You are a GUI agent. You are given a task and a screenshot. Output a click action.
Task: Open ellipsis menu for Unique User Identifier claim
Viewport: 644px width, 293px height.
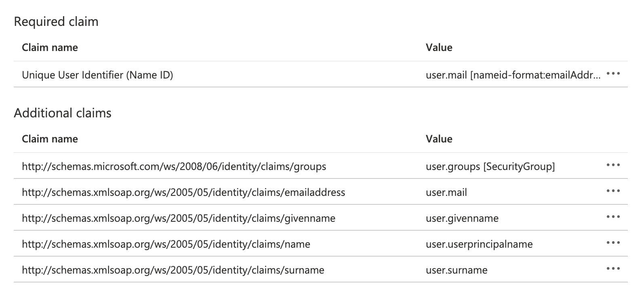pyautogui.click(x=613, y=74)
